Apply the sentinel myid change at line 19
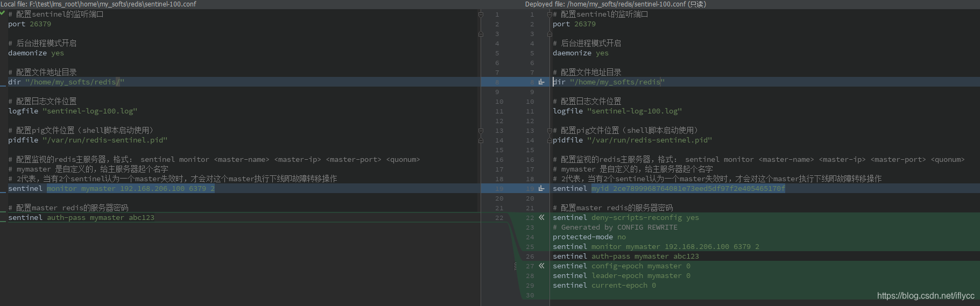The image size is (980, 306). click(541, 188)
